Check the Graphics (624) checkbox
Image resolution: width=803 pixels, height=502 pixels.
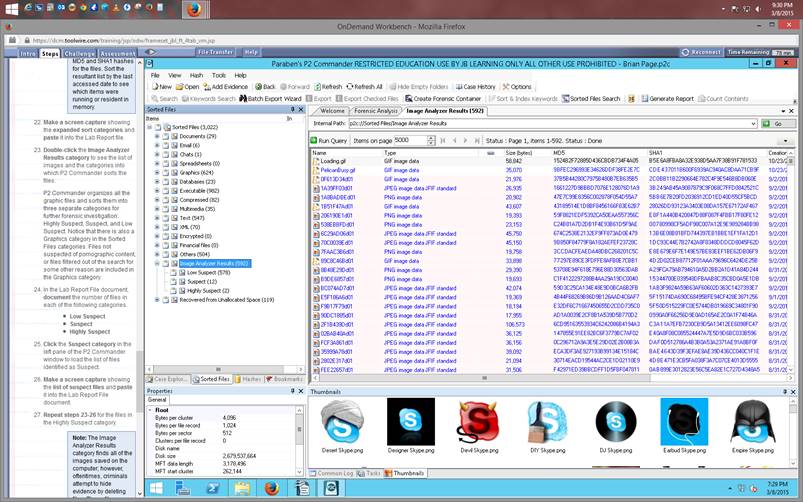point(165,173)
